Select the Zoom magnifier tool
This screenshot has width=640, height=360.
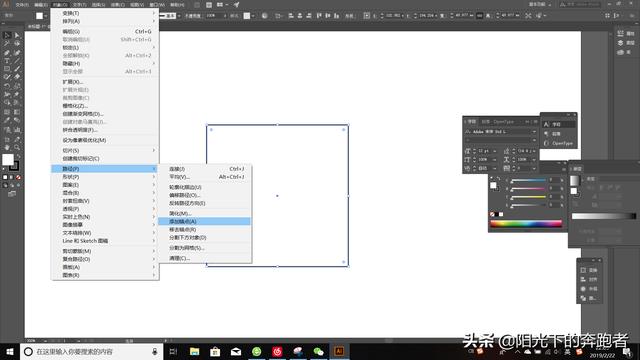tap(17, 147)
